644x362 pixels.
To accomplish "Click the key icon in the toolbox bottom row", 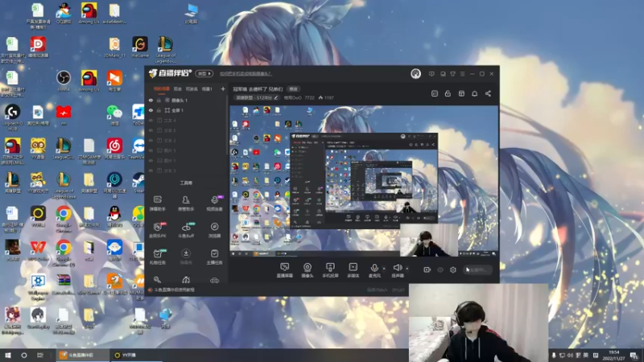I will [157, 280].
